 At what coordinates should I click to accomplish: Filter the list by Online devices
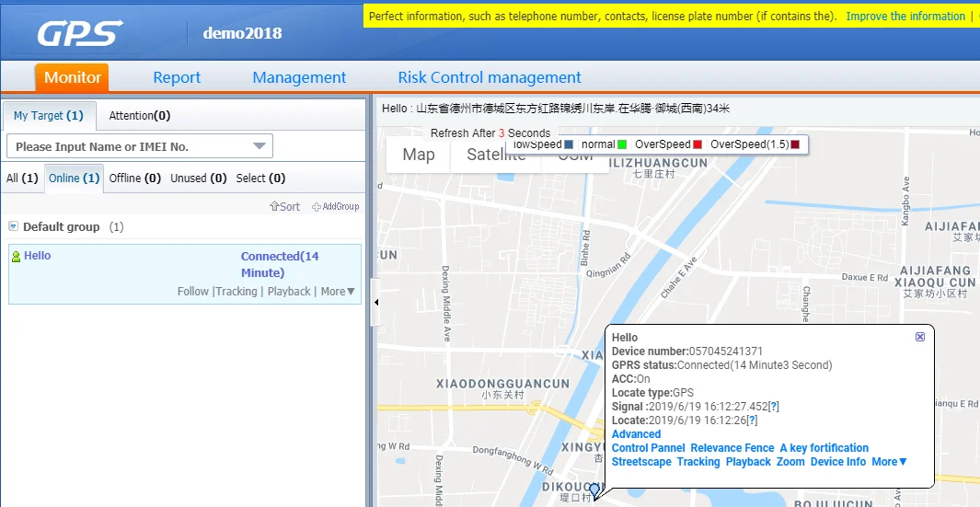pyautogui.click(x=75, y=179)
